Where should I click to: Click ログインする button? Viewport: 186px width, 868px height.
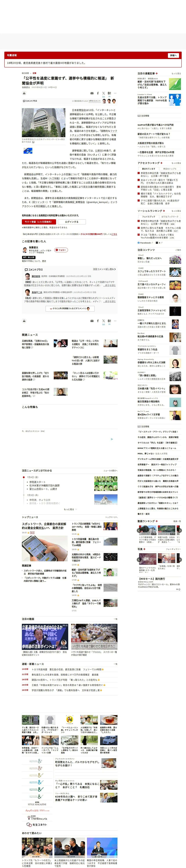pos(72,222)
